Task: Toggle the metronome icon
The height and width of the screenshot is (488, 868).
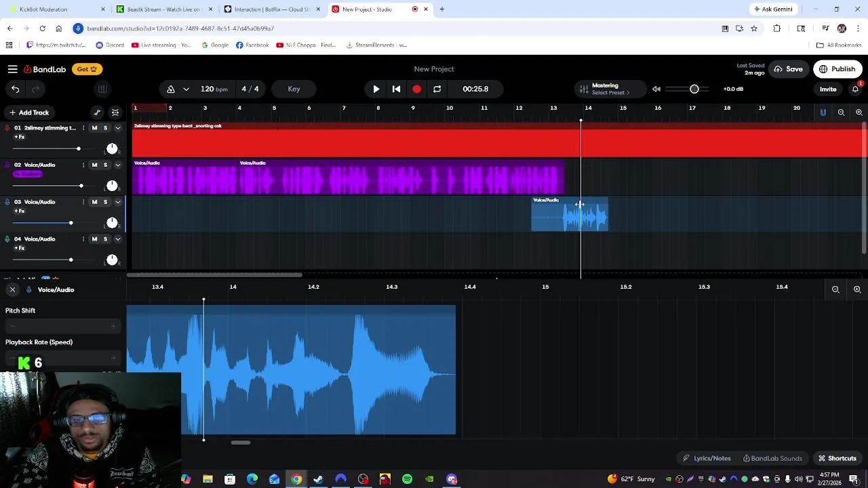Action: pyautogui.click(x=171, y=89)
